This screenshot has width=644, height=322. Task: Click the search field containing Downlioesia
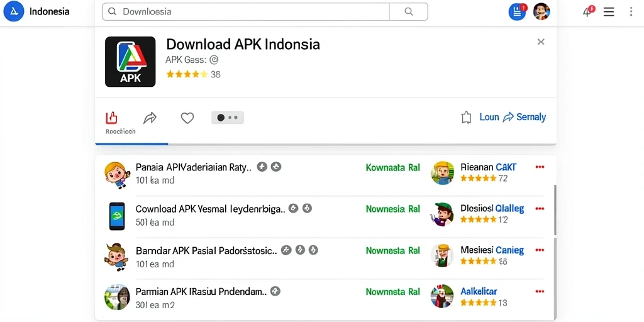[246, 11]
